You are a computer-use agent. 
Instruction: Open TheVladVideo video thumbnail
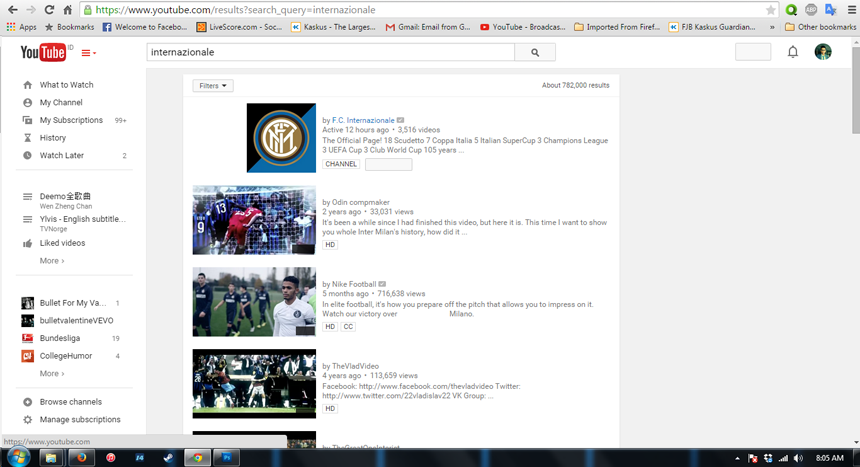254,384
